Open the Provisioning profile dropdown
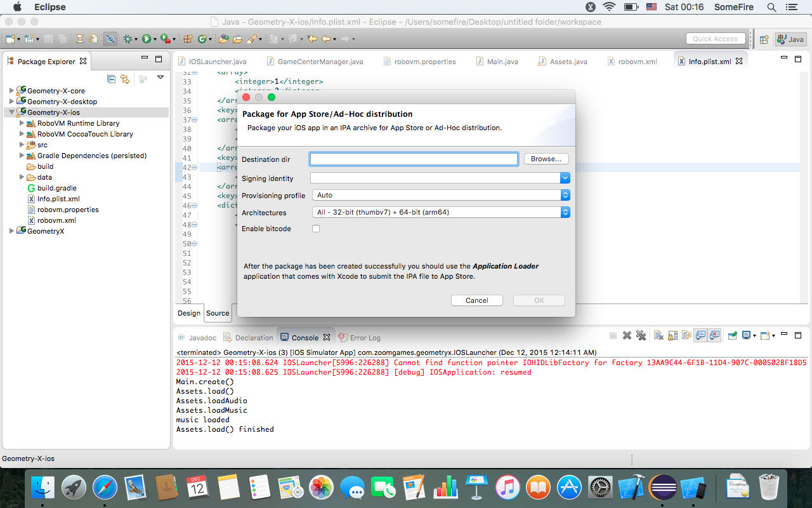Screen dimensions: 812x508 pos(441,195)
